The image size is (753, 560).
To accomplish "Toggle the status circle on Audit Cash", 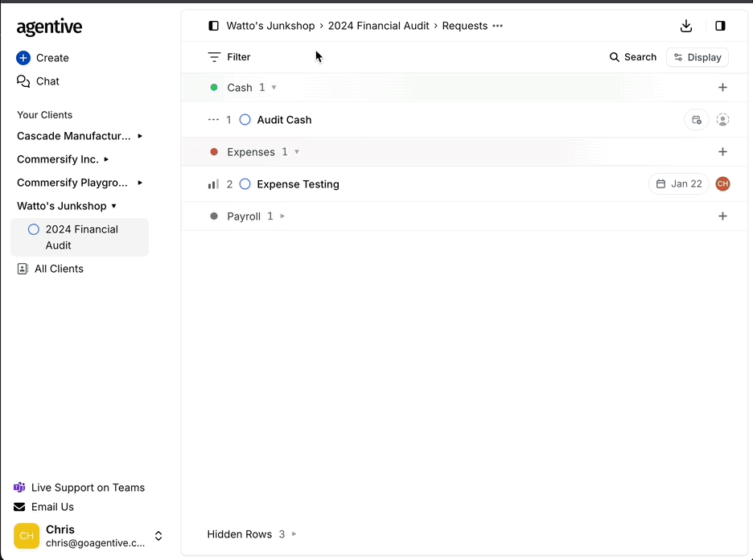I will [x=245, y=119].
